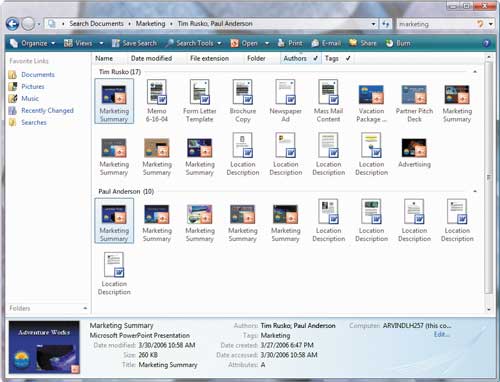This screenshot has width=500, height=382.
Task: Toggle the Tags filter checkmark
Action: [x=348, y=58]
